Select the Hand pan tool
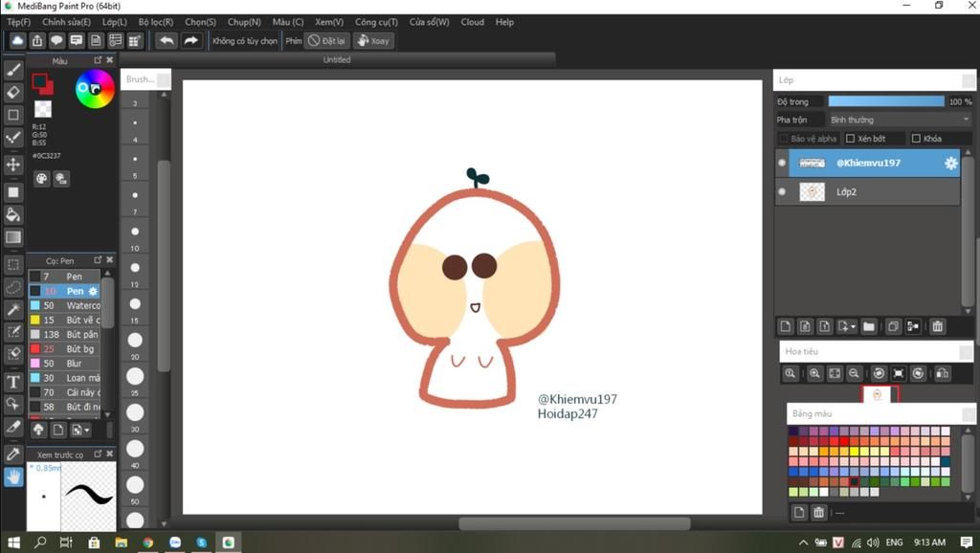Viewport: 980px width, 553px height. pos(13,477)
